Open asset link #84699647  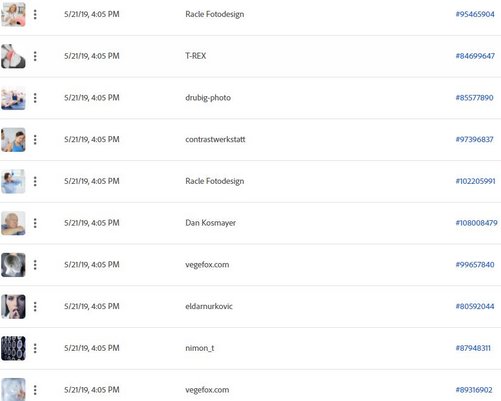pos(475,56)
